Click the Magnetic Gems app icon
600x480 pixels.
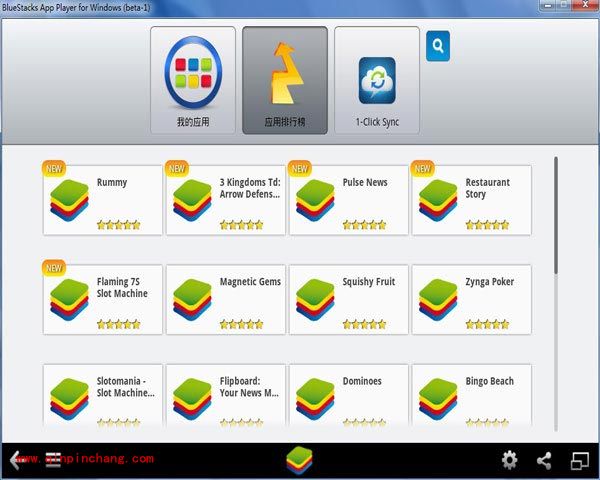(x=192, y=300)
